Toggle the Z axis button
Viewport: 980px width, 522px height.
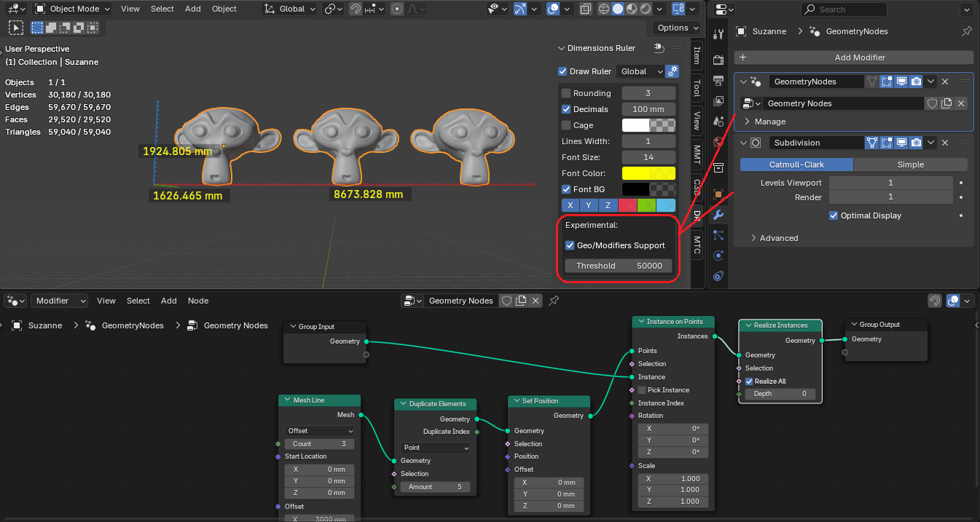point(608,205)
